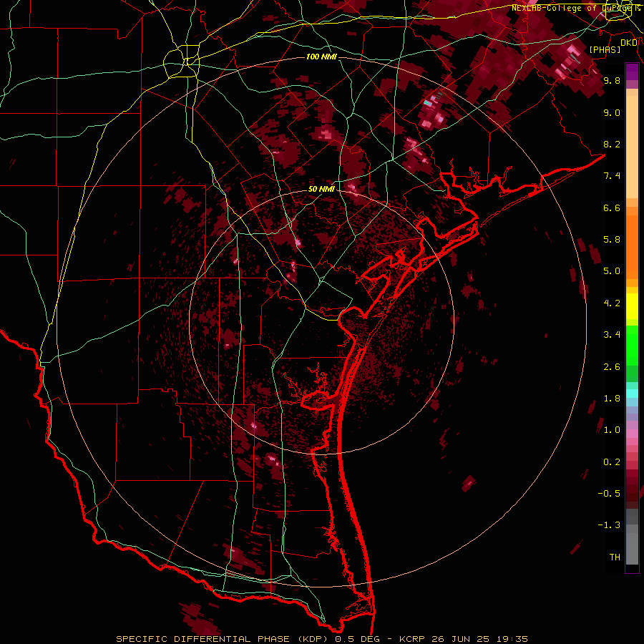This screenshot has height=644, width=644.
Task: Click the 8.2 scale value label
Action: click(612, 144)
